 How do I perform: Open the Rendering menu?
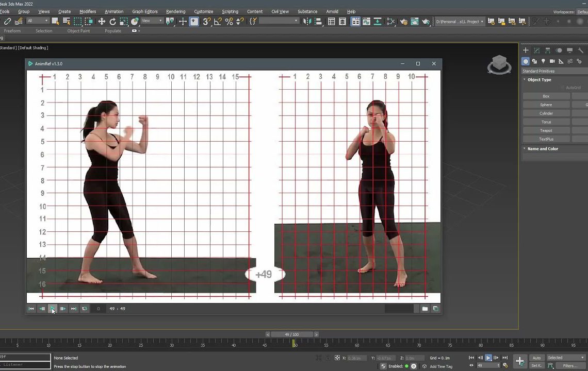pyautogui.click(x=175, y=11)
